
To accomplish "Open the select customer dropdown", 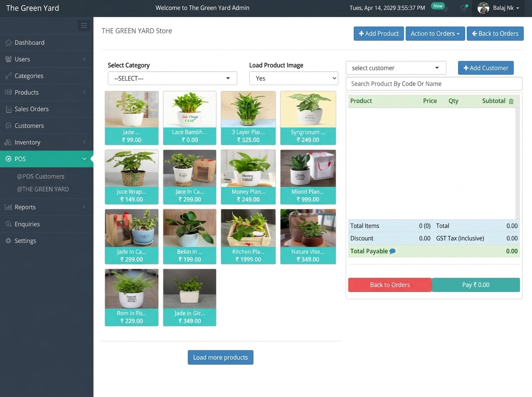I will point(395,68).
